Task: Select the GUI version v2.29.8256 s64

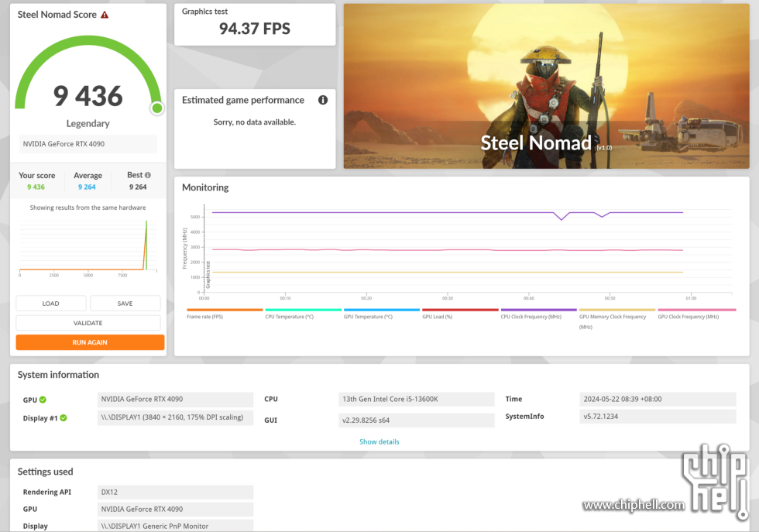Action: click(417, 420)
